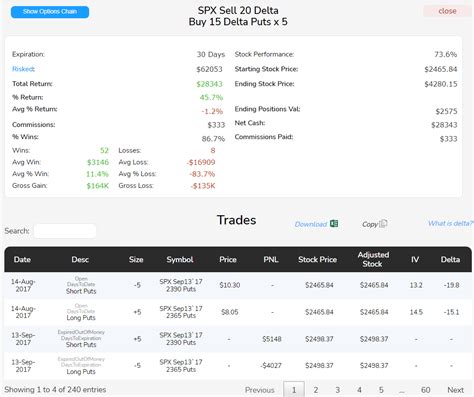Screen dimensions: 474x397
Task: Click the Ending Stock Price $4280.15
Action: click(441, 84)
